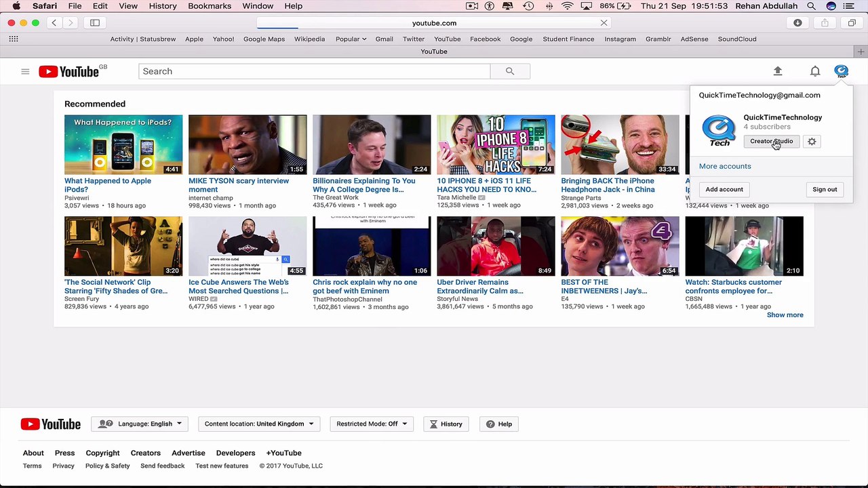The image size is (868, 488).
Task: Expand the Show more recommended videos link
Action: click(x=785, y=315)
